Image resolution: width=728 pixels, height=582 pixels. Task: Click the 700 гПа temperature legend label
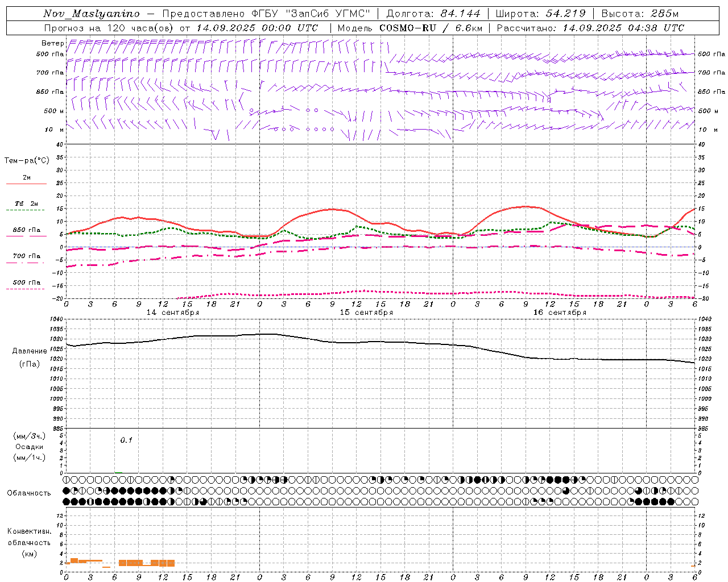point(26,256)
